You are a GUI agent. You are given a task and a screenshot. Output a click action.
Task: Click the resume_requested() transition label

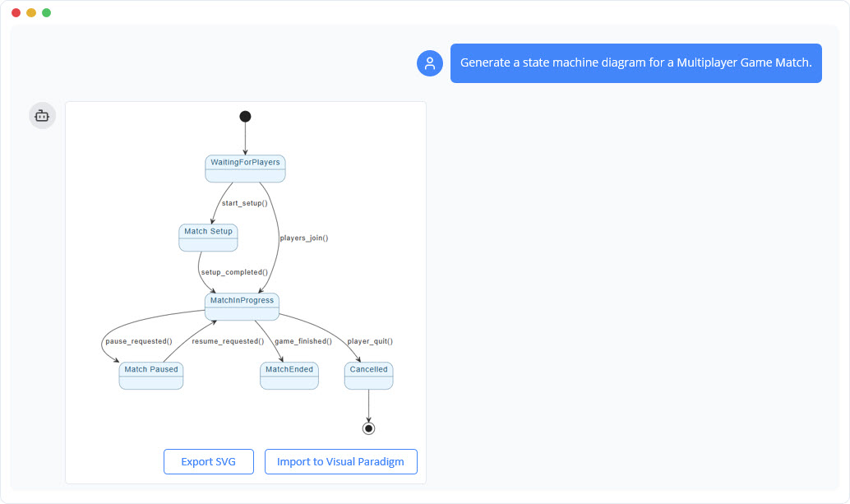(x=230, y=340)
